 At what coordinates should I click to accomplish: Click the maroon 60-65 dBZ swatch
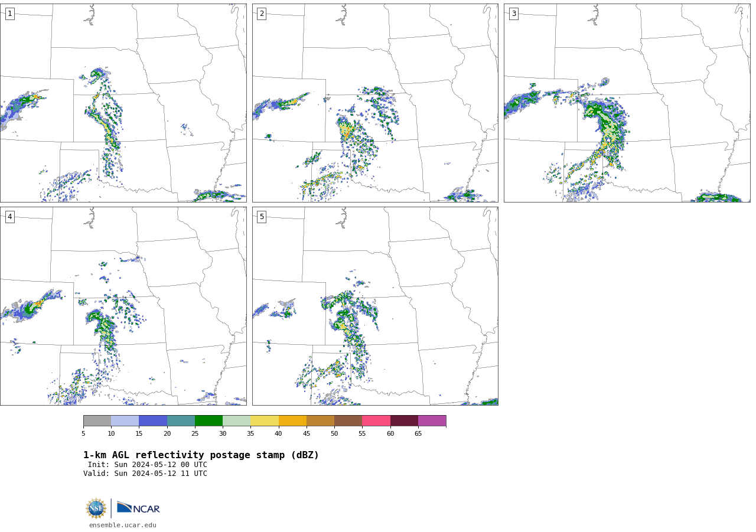pyautogui.click(x=404, y=420)
